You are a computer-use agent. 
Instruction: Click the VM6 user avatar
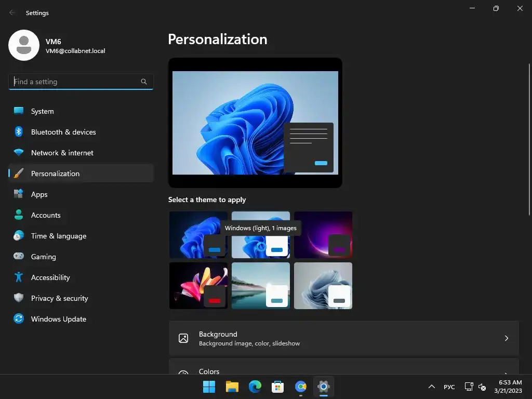pos(24,45)
